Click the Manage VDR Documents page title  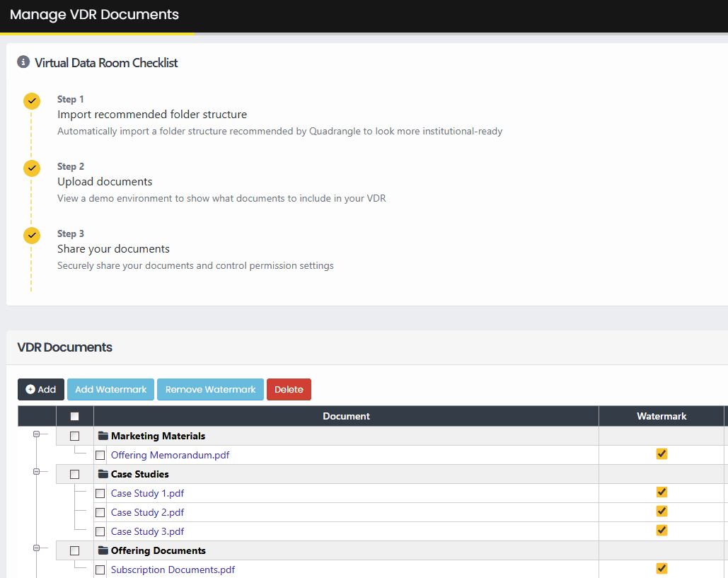coord(94,14)
